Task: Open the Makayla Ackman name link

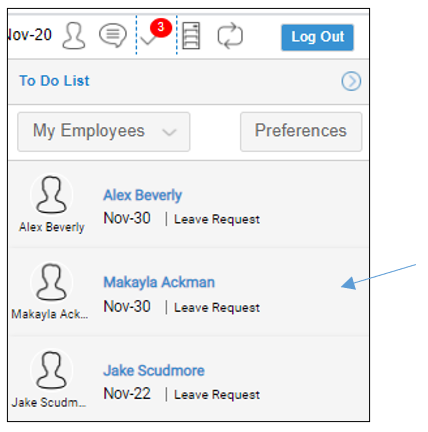Action: (159, 282)
